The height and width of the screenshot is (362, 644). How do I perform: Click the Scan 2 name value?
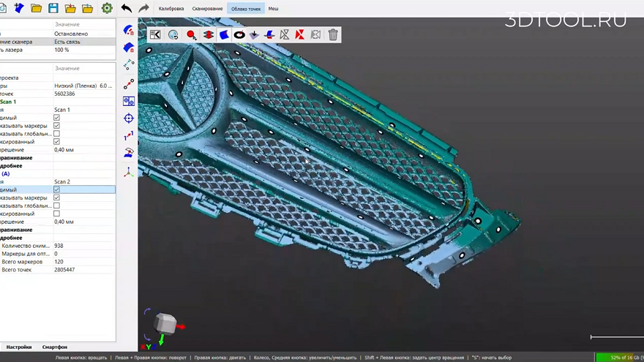62,182
